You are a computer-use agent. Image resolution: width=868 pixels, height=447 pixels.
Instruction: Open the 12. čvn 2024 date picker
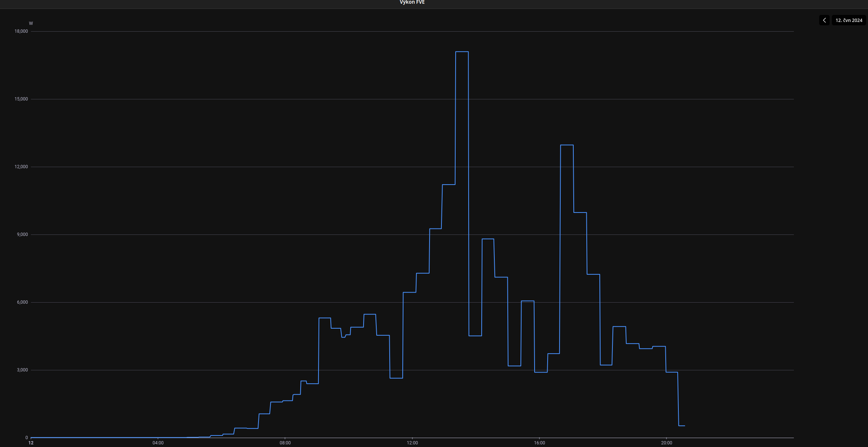[849, 20]
